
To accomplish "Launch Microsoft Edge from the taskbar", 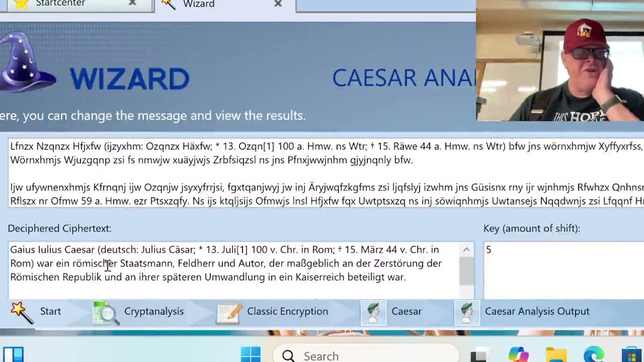I will point(594,355).
